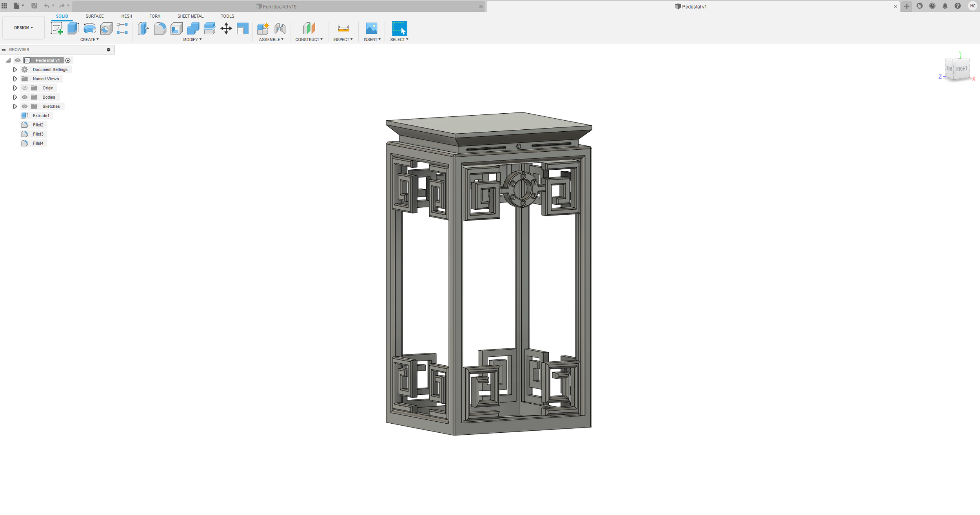Activate the Pedestal v1 component radio button

click(x=68, y=60)
